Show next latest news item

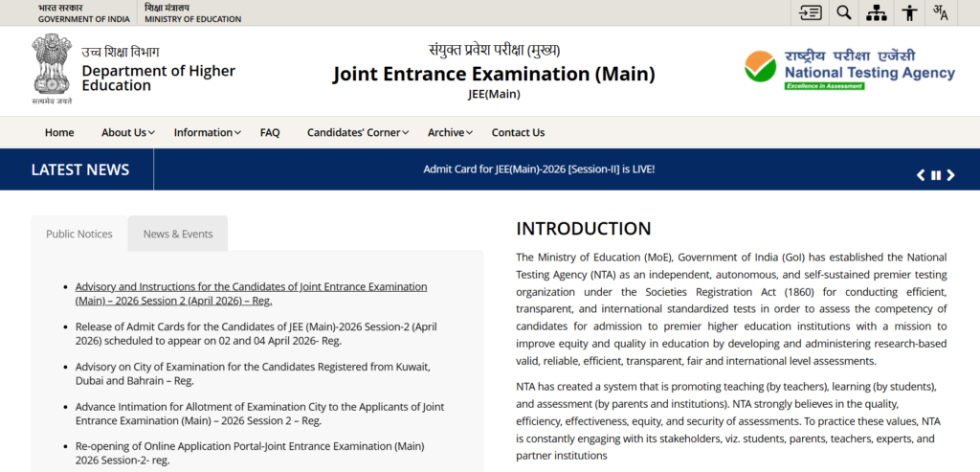coord(950,175)
